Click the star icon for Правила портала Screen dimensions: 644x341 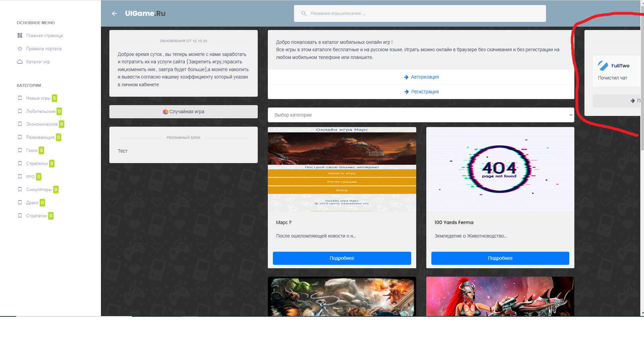(x=20, y=49)
